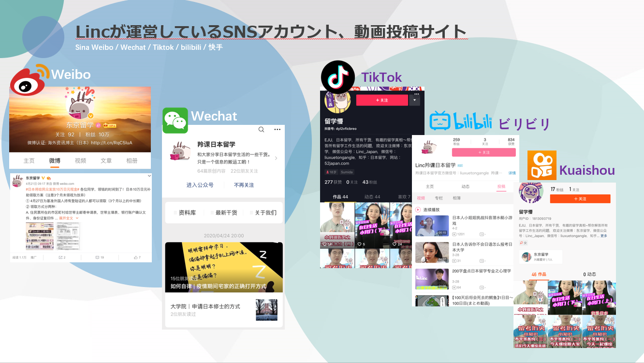Screen dimensions: 644x363
Task: Open 资料库 menu in Wechat account
Action: 184,212
